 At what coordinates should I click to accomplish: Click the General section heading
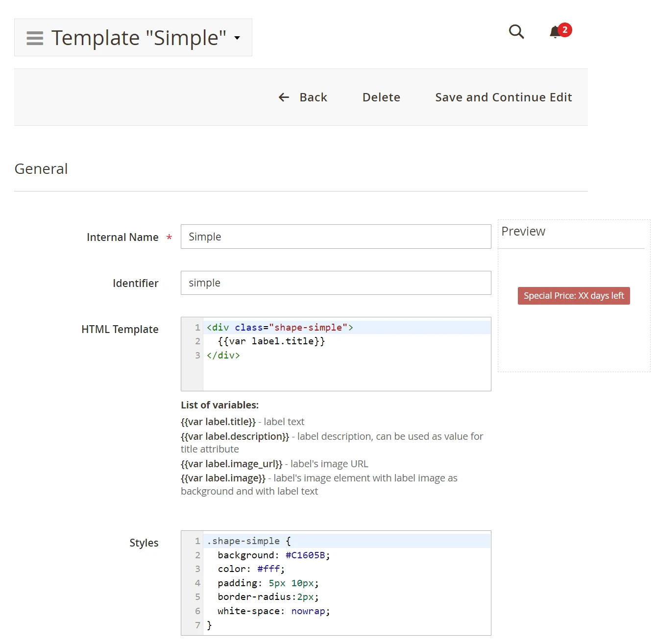pos(41,169)
